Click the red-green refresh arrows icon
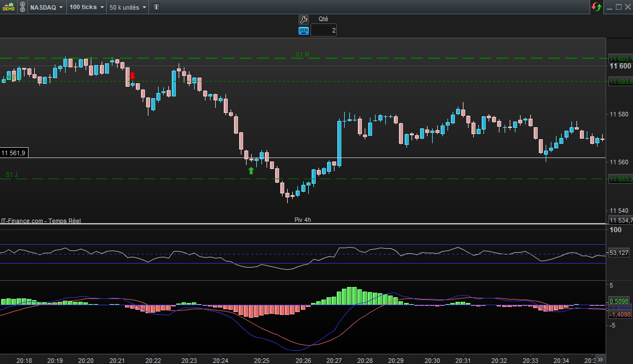This screenshot has width=633, height=364. click(x=596, y=7)
